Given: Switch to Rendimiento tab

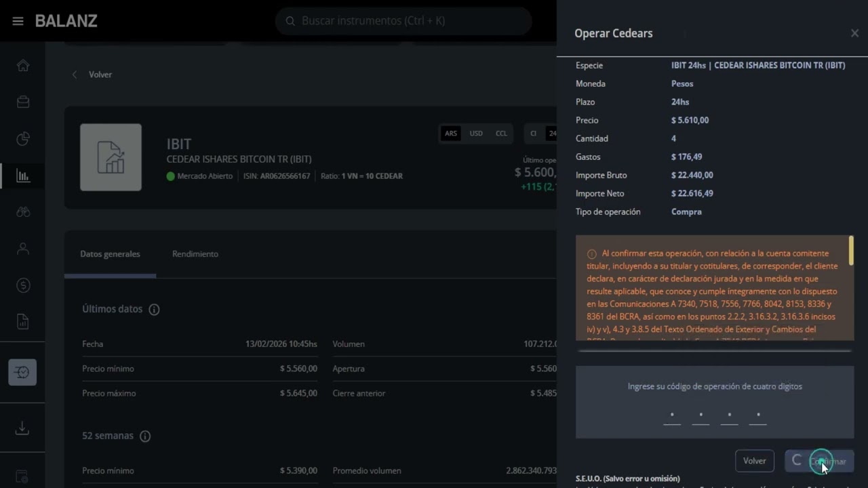Looking at the screenshot, I should pyautogui.click(x=195, y=254).
